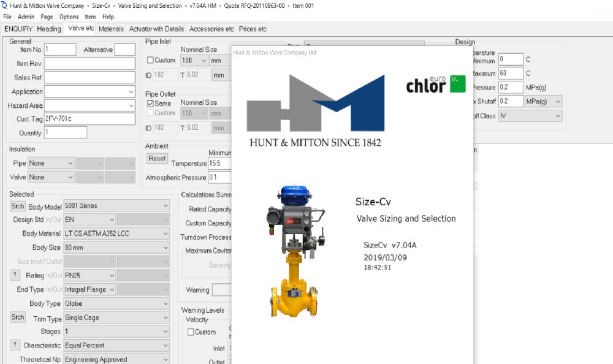Toggle Custom checkbox under Velocity warning levels
The width and height of the screenshot is (613, 364).
coord(191,332)
